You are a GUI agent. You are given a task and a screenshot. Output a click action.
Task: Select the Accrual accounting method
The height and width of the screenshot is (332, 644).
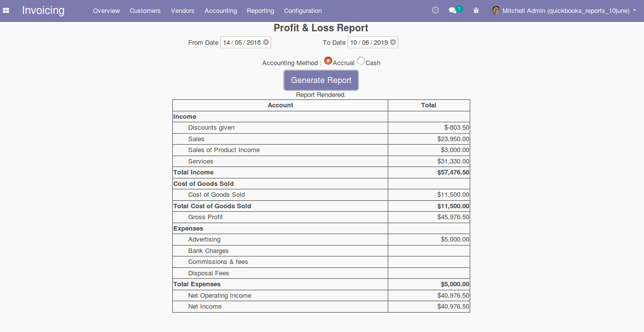coord(328,61)
